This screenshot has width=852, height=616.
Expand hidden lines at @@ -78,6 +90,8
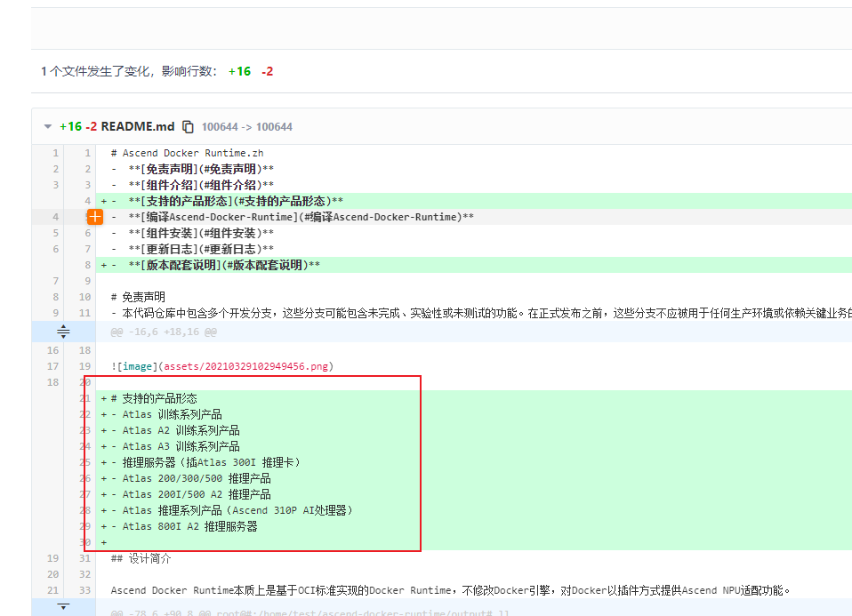(x=63, y=607)
